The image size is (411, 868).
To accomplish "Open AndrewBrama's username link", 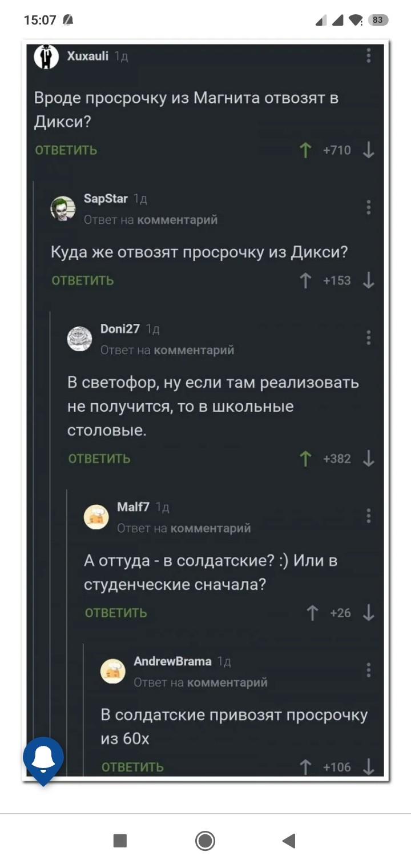I will pos(172,661).
